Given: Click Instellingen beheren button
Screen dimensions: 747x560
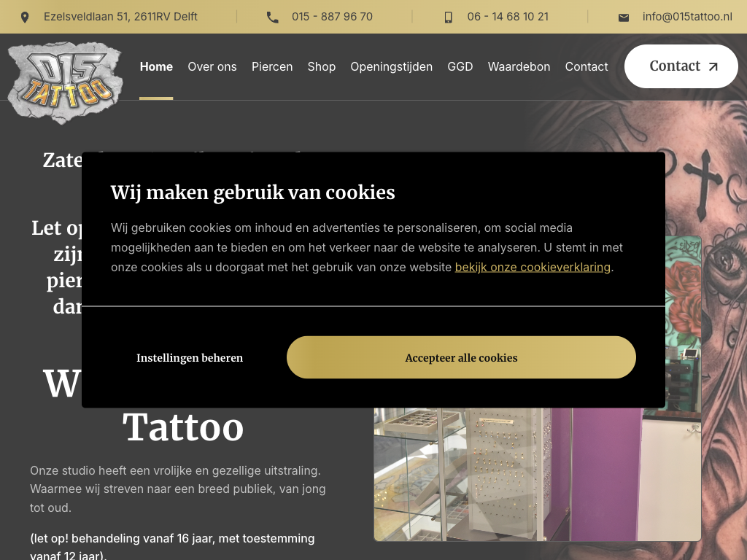Looking at the screenshot, I should pyautogui.click(x=190, y=357).
